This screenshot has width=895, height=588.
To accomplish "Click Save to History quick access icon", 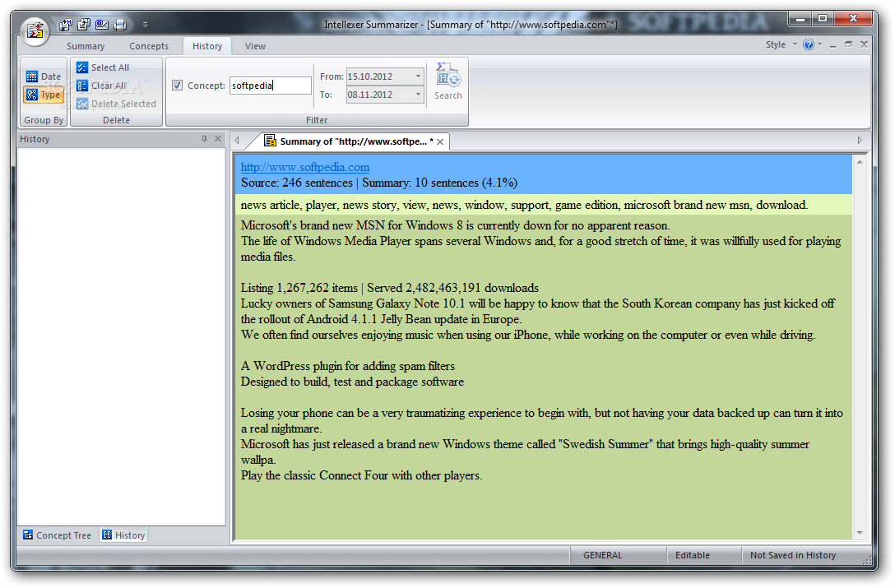I will click(x=66, y=25).
